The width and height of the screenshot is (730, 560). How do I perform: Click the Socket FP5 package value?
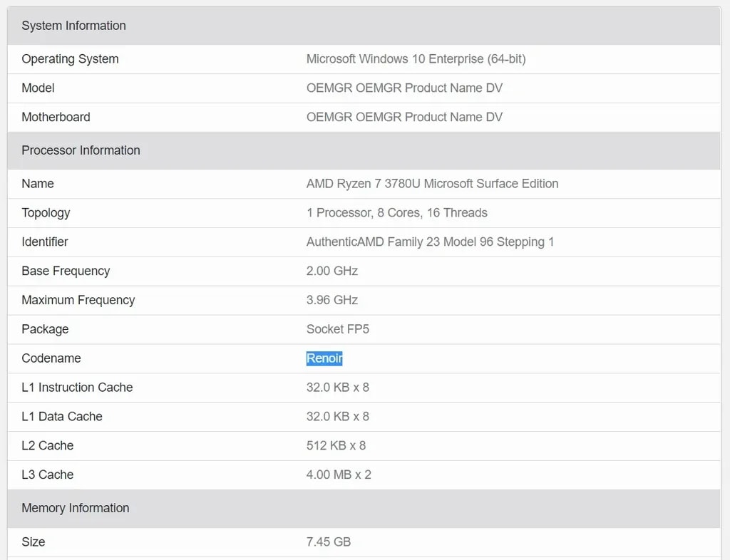coord(337,329)
